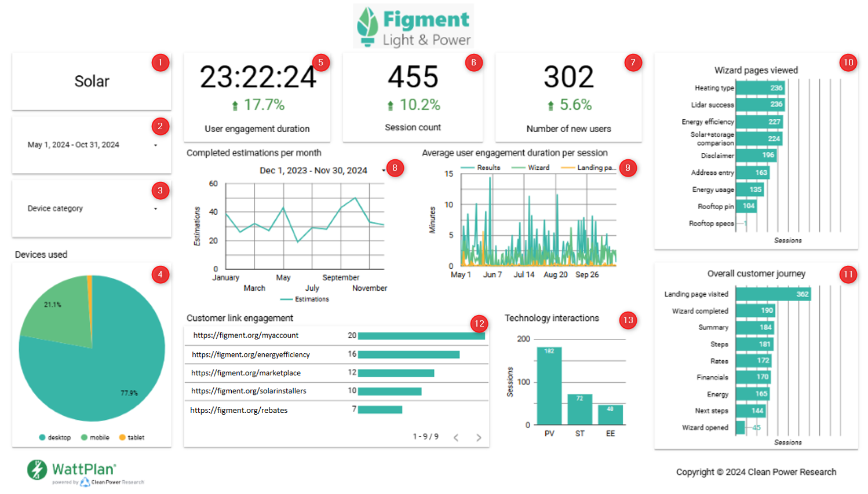868x494 pixels.
Task: Click the 302 new users value
Action: [568, 77]
